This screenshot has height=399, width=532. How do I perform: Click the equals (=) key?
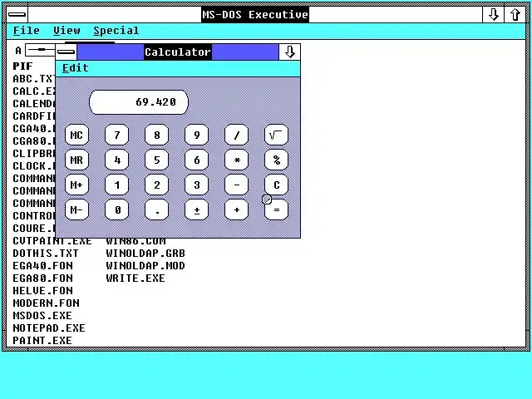(276, 209)
